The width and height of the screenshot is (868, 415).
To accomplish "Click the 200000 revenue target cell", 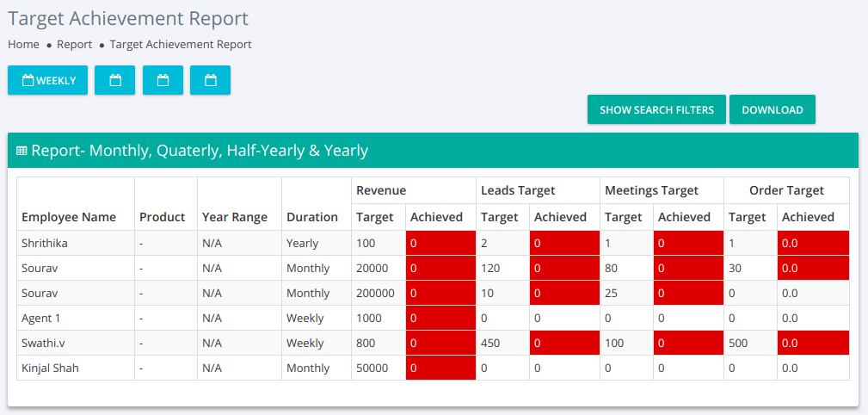I will (379, 293).
